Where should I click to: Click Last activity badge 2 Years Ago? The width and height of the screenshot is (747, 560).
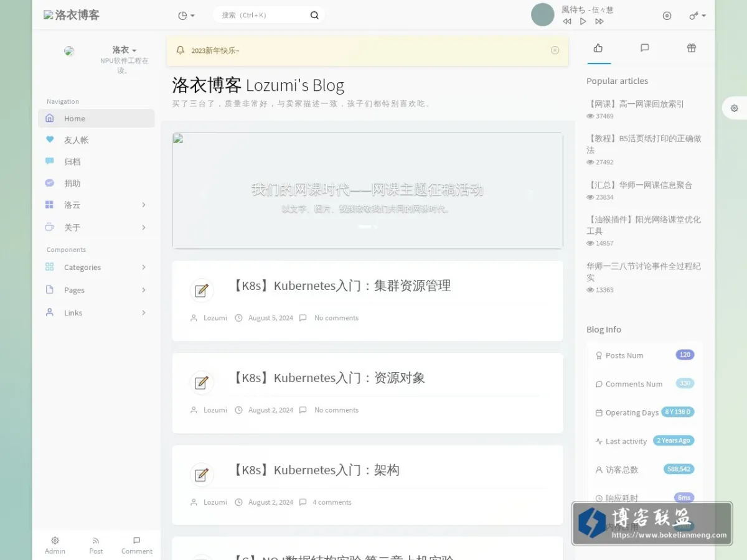[x=674, y=441]
